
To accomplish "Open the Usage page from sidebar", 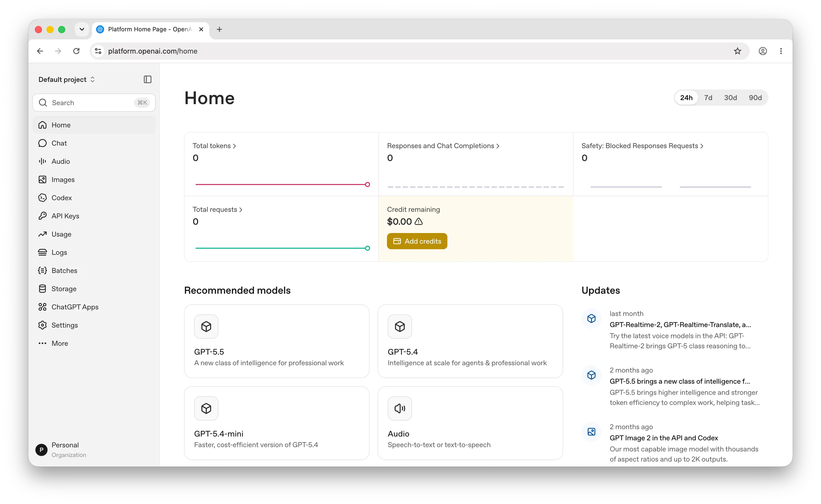I will tap(94, 234).
